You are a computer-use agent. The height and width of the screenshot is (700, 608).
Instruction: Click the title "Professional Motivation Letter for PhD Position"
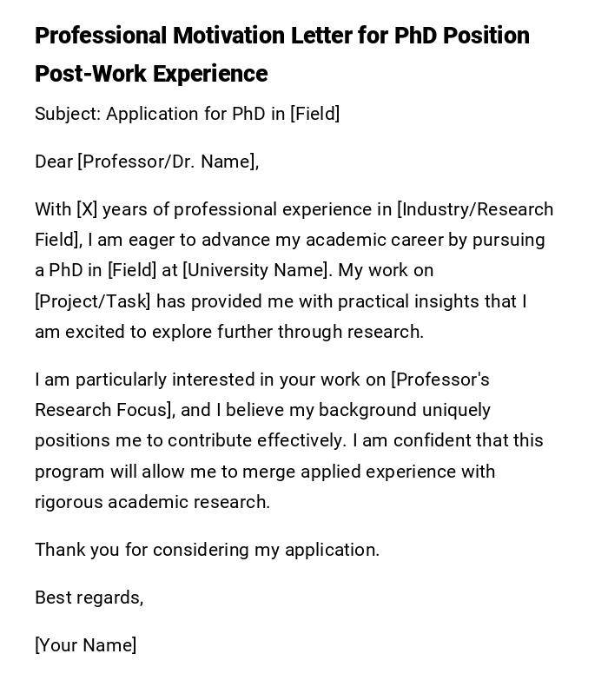pos(281,36)
